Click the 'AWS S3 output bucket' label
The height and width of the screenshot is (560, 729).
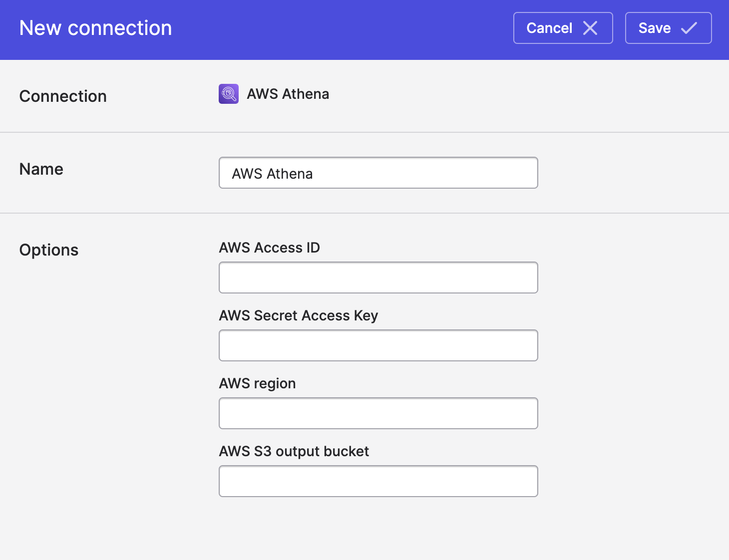[x=294, y=451]
